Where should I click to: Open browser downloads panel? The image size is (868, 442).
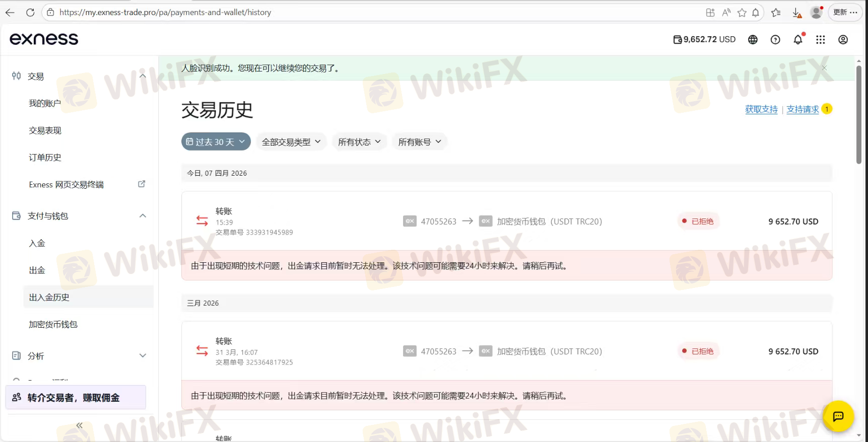coord(796,13)
